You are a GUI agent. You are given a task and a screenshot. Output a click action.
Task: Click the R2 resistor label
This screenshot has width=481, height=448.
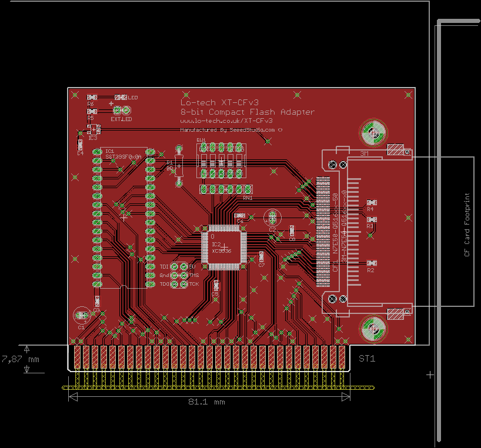pos(370,270)
